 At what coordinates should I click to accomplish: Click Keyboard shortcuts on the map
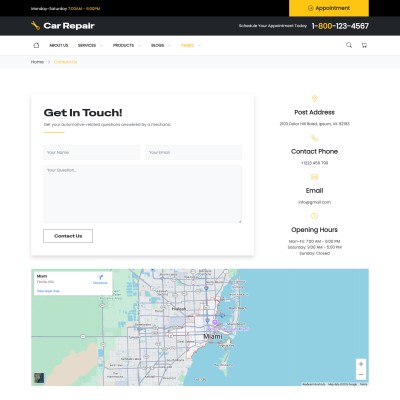click(x=314, y=384)
